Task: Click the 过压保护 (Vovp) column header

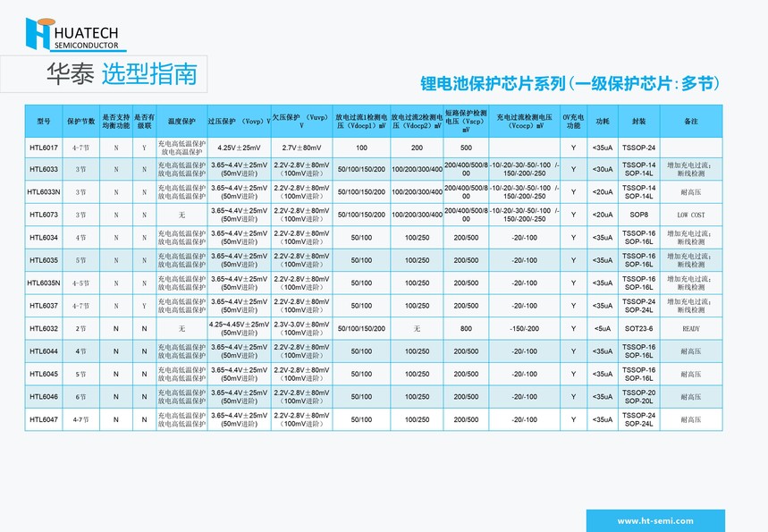Action: click(240, 121)
